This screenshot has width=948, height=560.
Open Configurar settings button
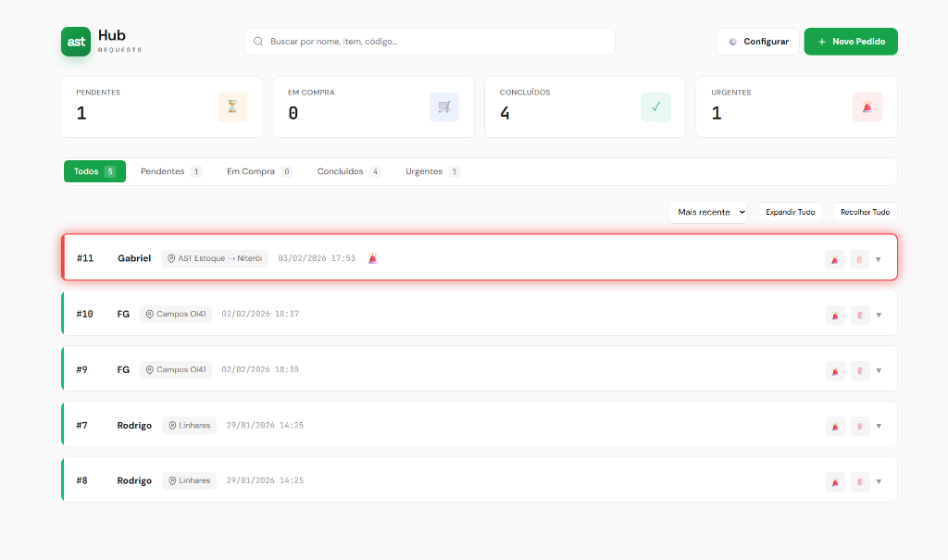(757, 42)
